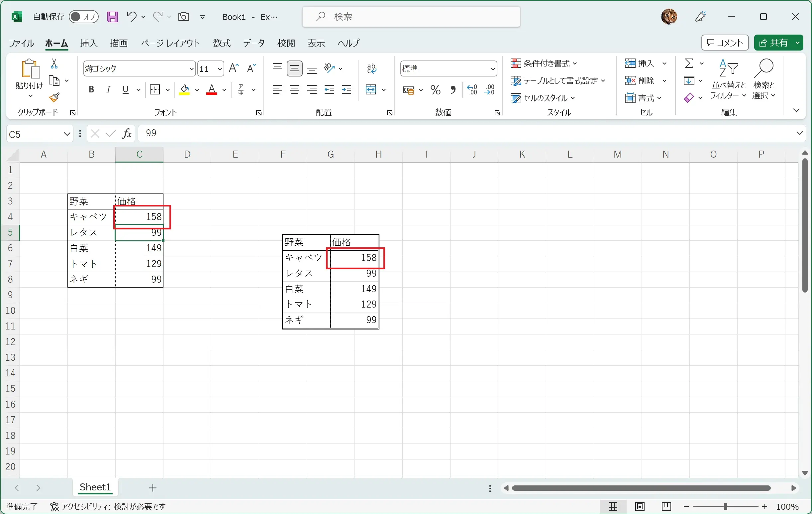Apply the percent style format

[435, 90]
